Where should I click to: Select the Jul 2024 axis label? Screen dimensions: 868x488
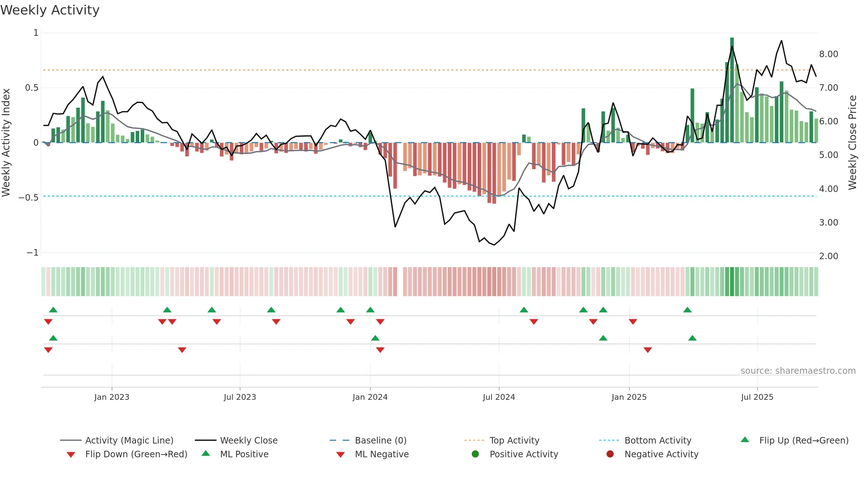click(x=499, y=397)
